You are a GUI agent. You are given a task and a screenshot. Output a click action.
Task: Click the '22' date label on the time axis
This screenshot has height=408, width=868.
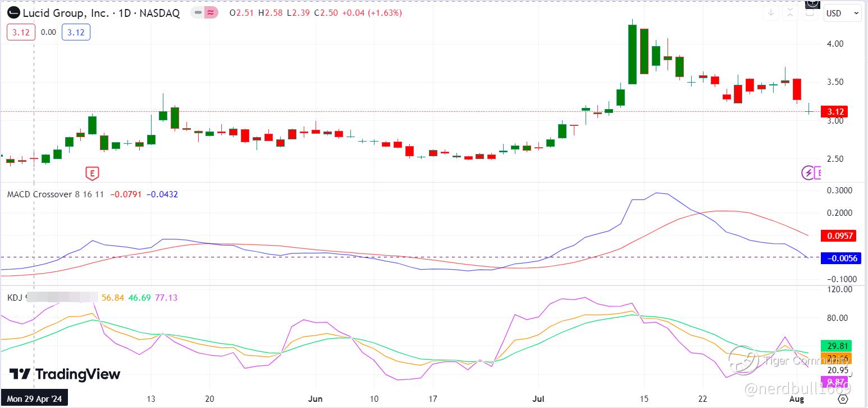click(x=702, y=399)
